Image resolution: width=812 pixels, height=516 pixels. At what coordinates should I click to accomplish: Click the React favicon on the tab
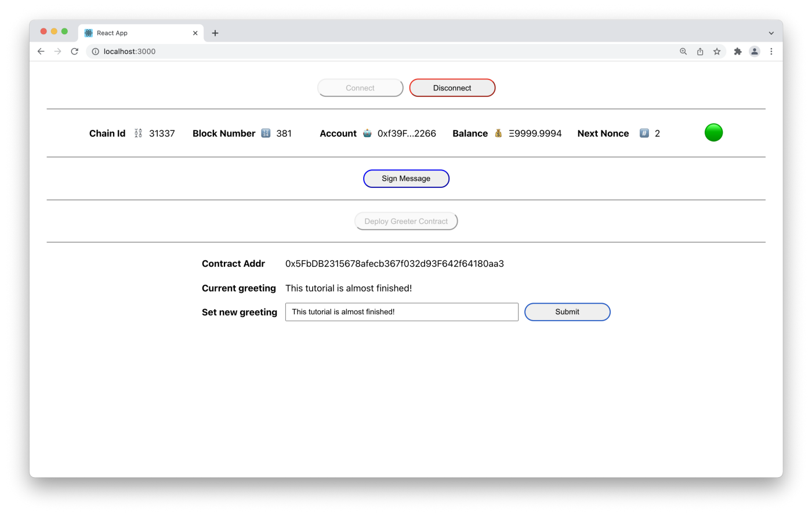click(88, 33)
